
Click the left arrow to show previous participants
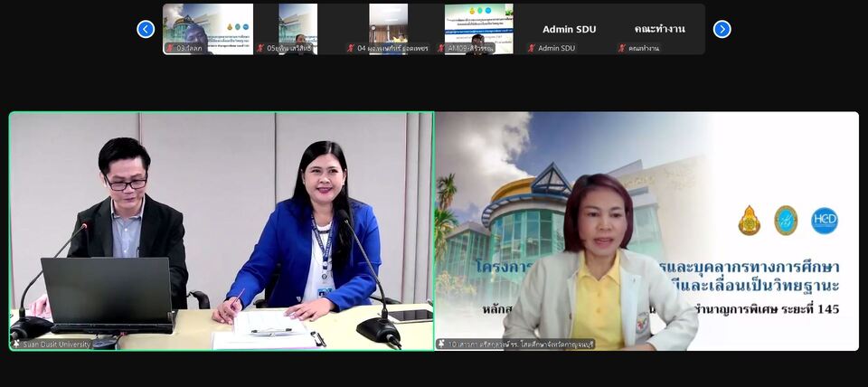(x=146, y=29)
